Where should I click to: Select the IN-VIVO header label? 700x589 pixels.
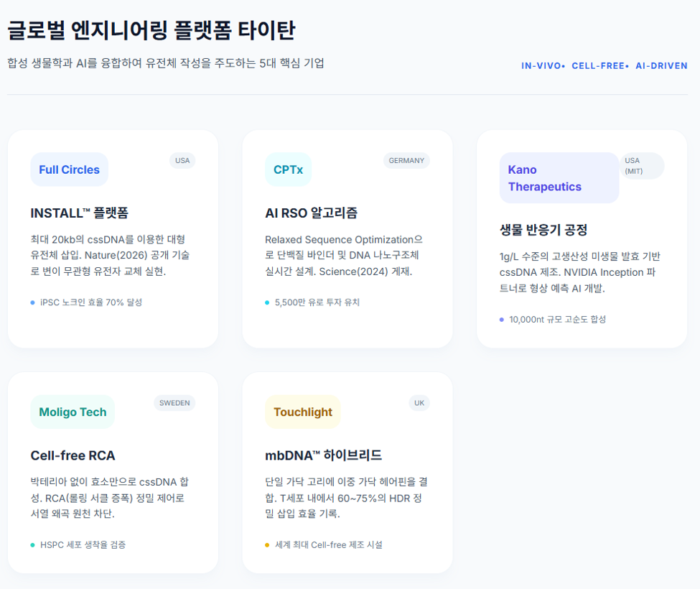tap(541, 65)
